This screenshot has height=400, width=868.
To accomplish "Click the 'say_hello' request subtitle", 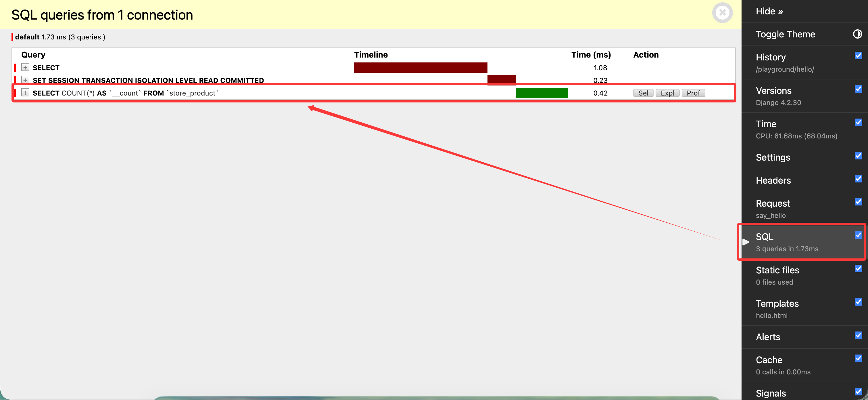I will [771, 215].
